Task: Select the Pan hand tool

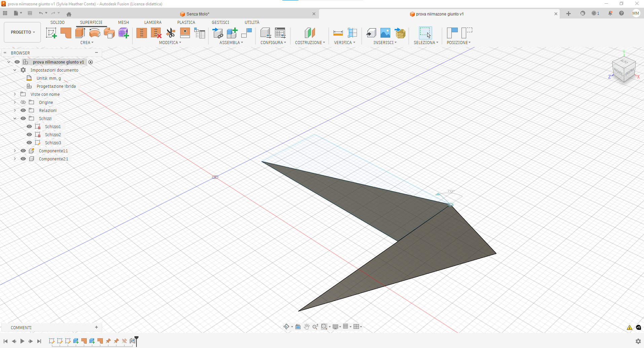Action: pyautogui.click(x=307, y=326)
